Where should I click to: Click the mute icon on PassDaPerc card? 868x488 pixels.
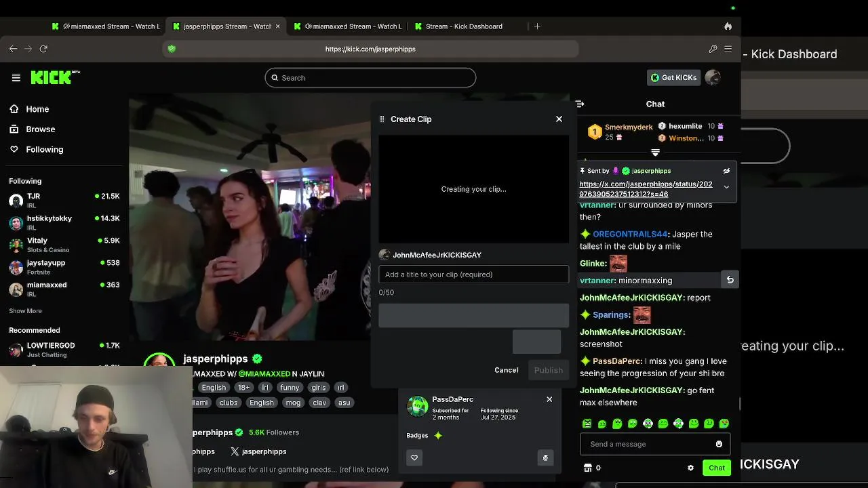tap(545, 457)
